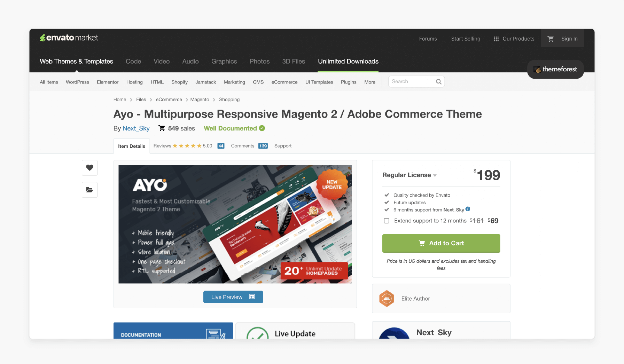
Task: Click the documentation banner icon
Action: pyautogui.click(x=216, y=334)
